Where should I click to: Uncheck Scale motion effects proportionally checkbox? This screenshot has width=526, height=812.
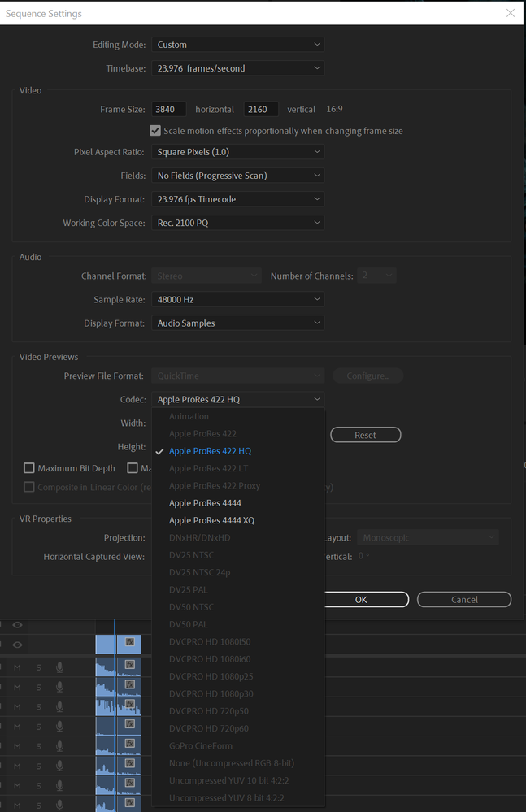pos(155,131)
